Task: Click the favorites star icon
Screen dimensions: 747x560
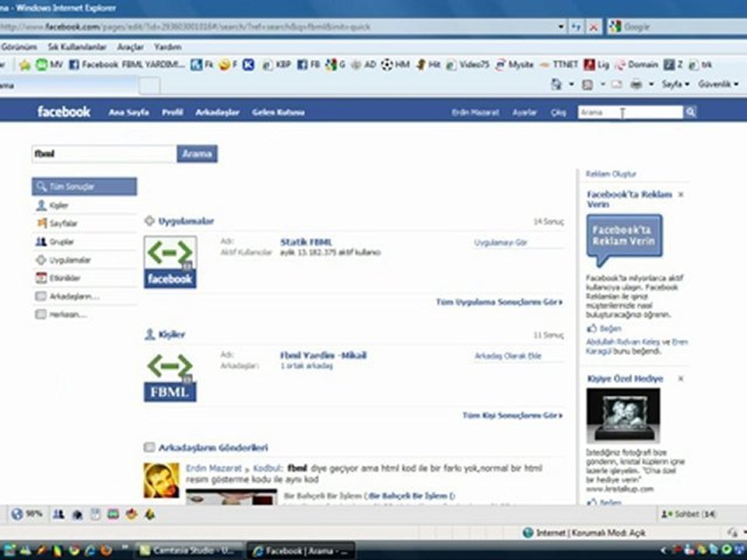Action: (25, 65)
